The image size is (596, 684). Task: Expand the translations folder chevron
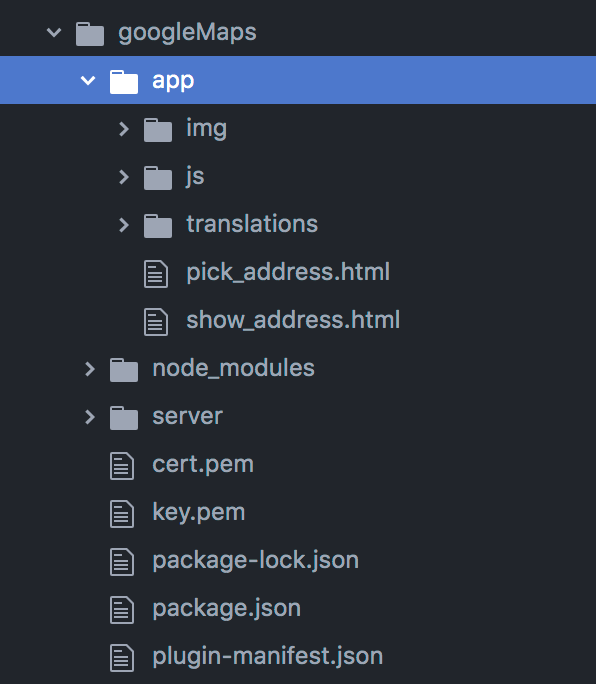[124, 225]
